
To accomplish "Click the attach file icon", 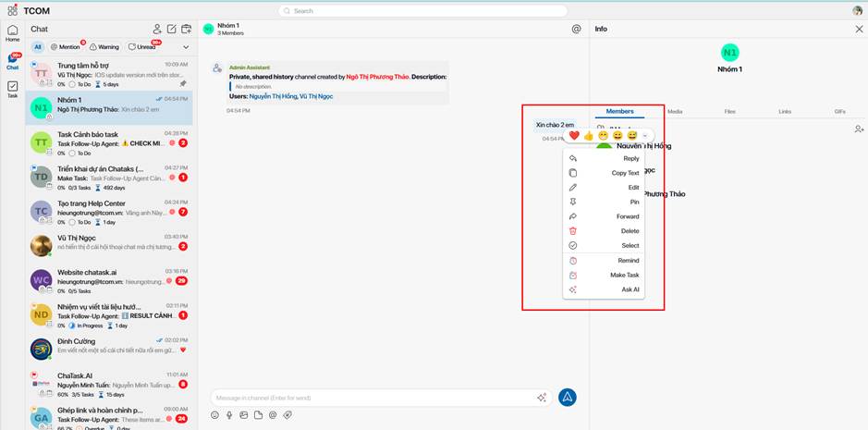I will [x=258, y=414].
